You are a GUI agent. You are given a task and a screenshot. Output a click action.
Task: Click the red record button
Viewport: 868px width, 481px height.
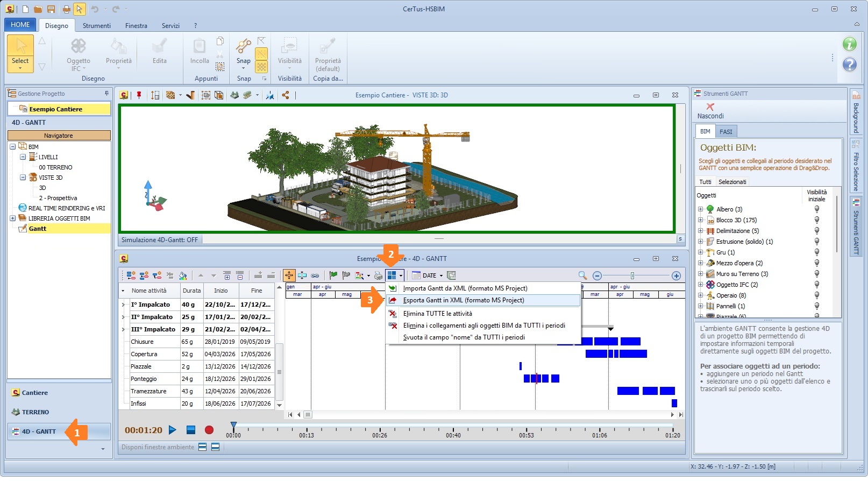click(x=209, y=430)
